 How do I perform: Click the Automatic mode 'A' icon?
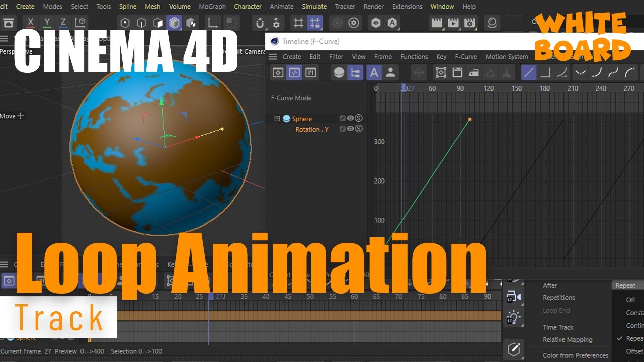374,73
